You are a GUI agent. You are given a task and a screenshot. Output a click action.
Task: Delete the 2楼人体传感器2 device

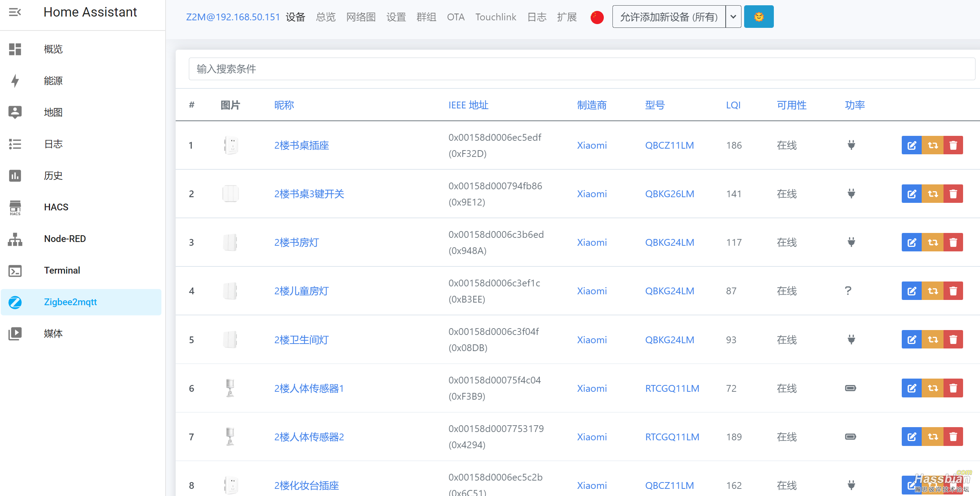pos(953,437)
